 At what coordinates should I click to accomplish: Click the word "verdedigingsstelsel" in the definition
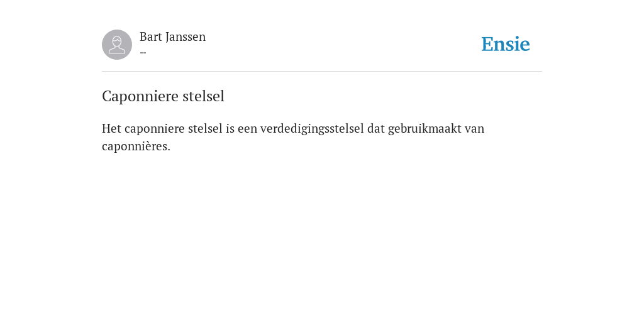pos(312,129)
